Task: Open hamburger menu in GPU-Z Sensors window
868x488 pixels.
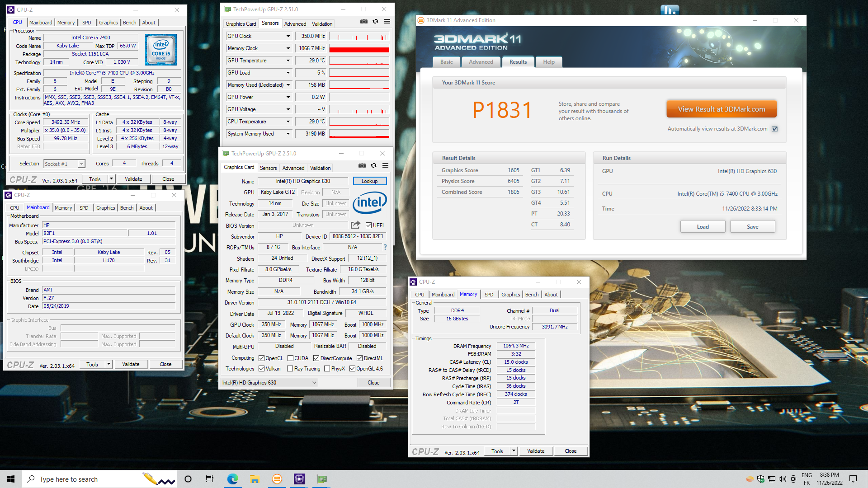Action: click(x=387, y=21)
